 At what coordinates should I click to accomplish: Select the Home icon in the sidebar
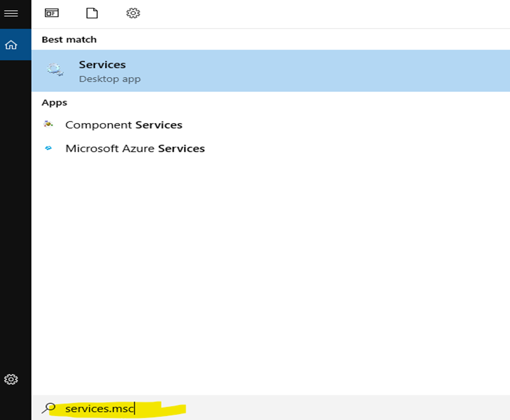click(11, 45)
